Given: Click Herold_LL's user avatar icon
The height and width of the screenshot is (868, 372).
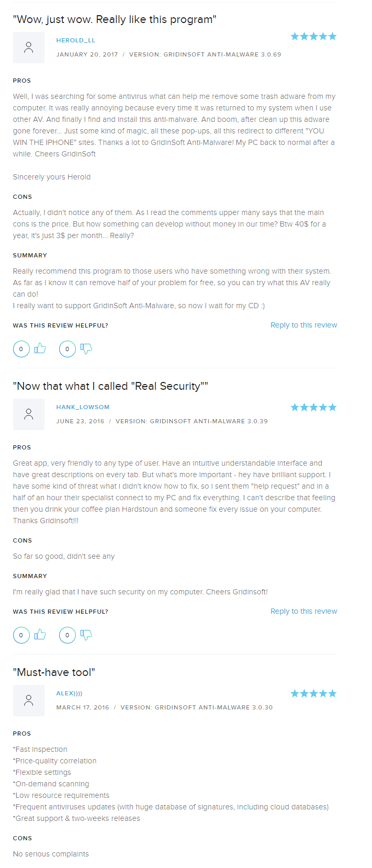Looking at the screenshot, I should coord(29,48).
